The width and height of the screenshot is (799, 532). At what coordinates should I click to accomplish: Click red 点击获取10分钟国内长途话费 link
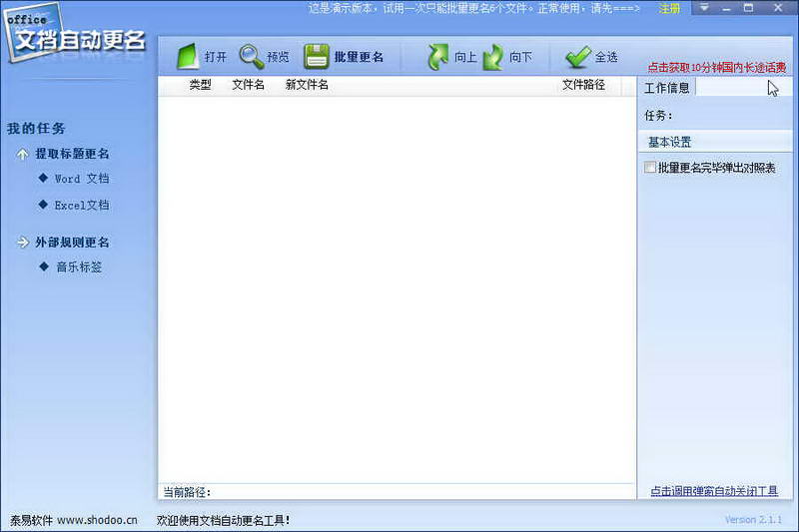[716, 67]
